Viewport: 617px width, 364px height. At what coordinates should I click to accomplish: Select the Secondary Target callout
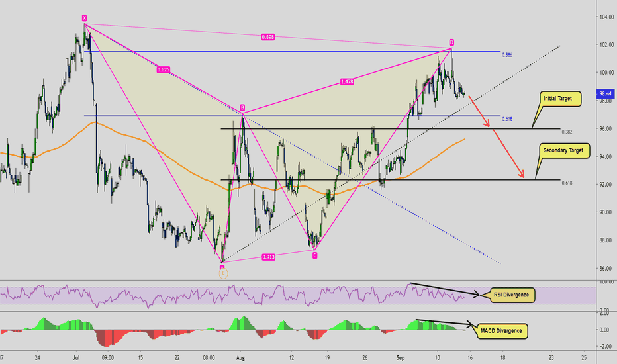pos(563,150)
